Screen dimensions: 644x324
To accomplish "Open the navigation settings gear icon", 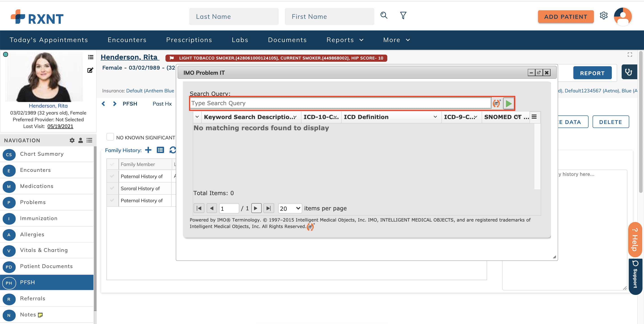I will pos(72,140).
